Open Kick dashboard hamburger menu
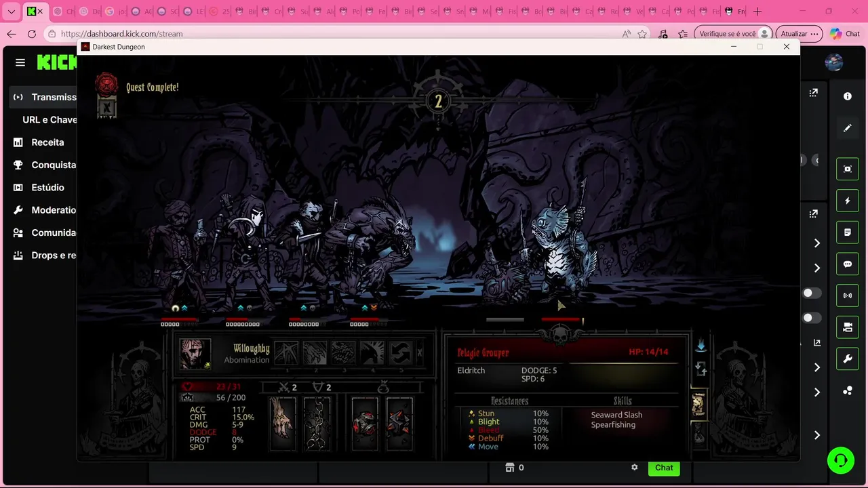The image size is (868, 488). (x=20, y=62)
